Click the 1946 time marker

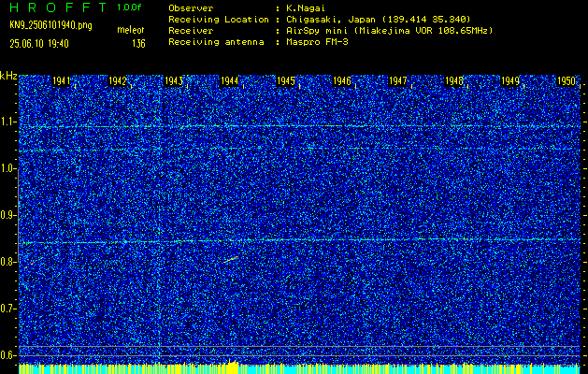pyautogui.click(x=341, y=81)
